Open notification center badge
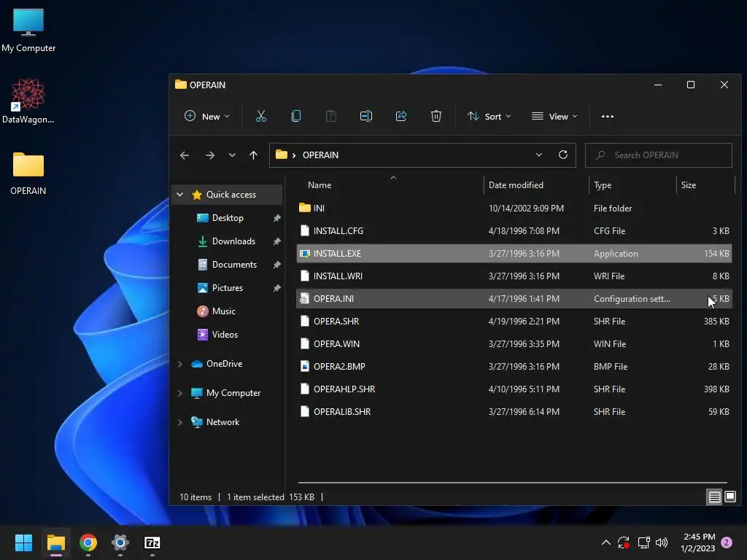 [727, 542]
